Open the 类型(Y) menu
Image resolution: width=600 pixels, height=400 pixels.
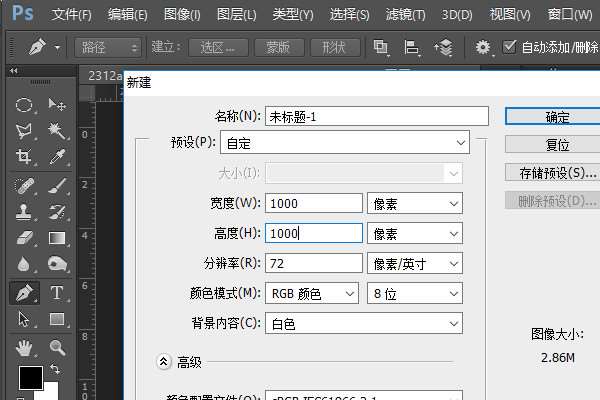(x=293, y=15)
